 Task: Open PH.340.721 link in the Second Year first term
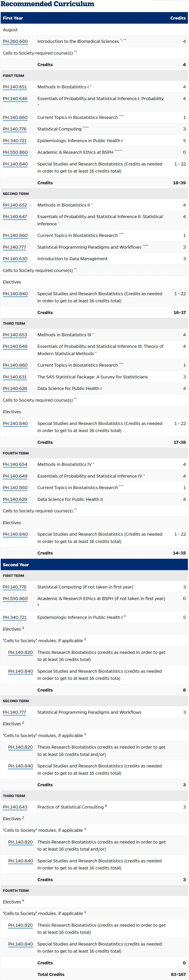14,617
